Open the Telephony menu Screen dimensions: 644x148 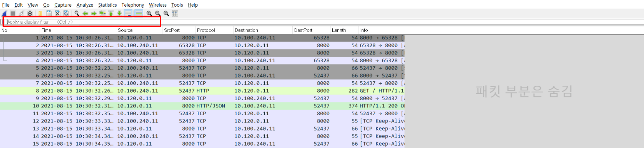tap(133, 5)
